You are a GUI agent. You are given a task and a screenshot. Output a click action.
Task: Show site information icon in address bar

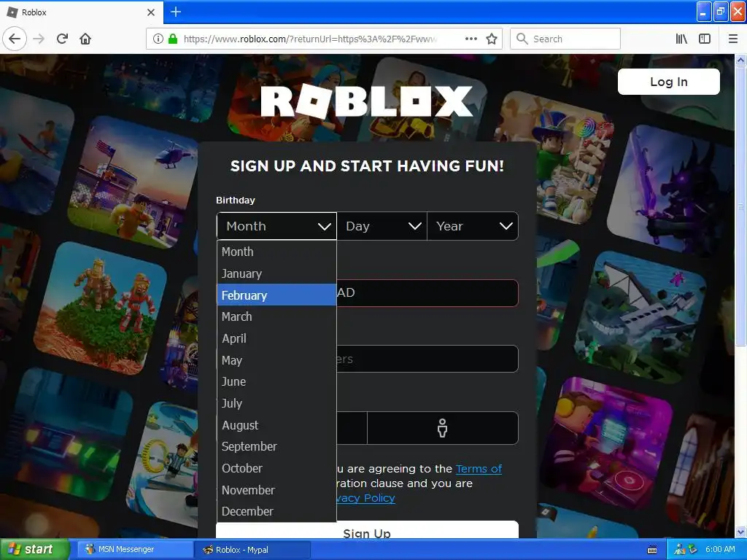tap(158, 39)
